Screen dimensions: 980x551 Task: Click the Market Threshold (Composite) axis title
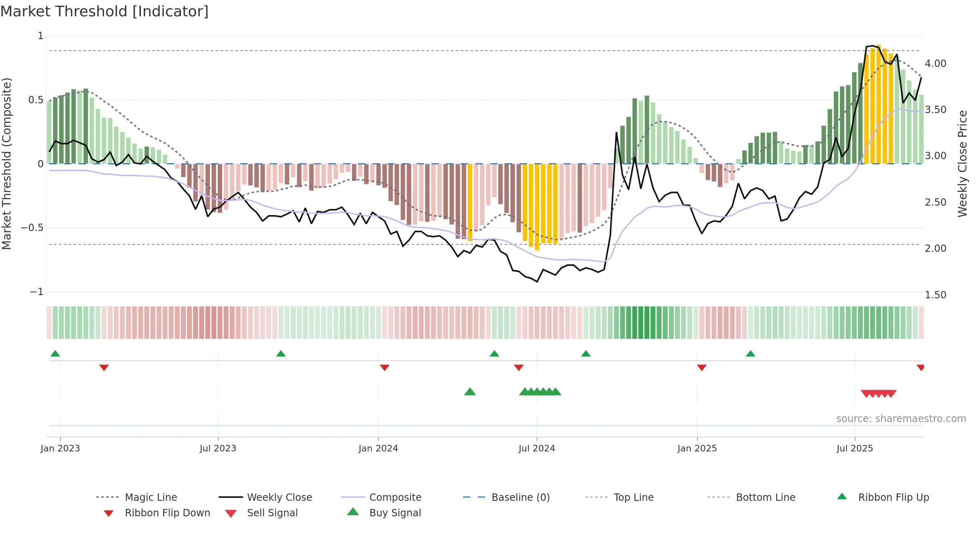[7, 164]
